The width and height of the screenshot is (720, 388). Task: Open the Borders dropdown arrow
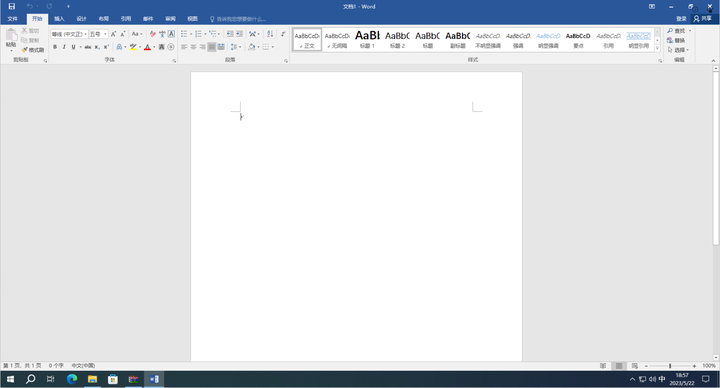[x=272, y=47]
